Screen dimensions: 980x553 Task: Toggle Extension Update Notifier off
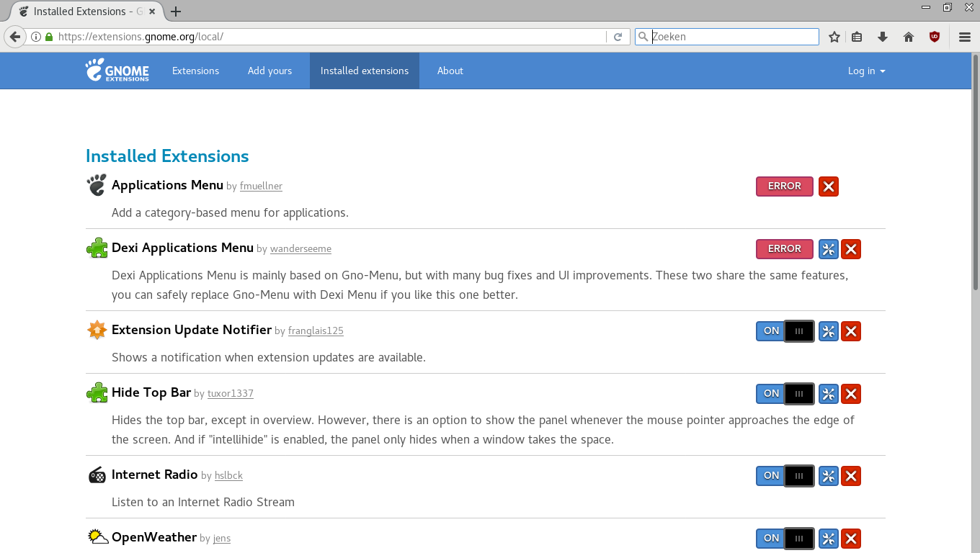(x=785, y=331)
